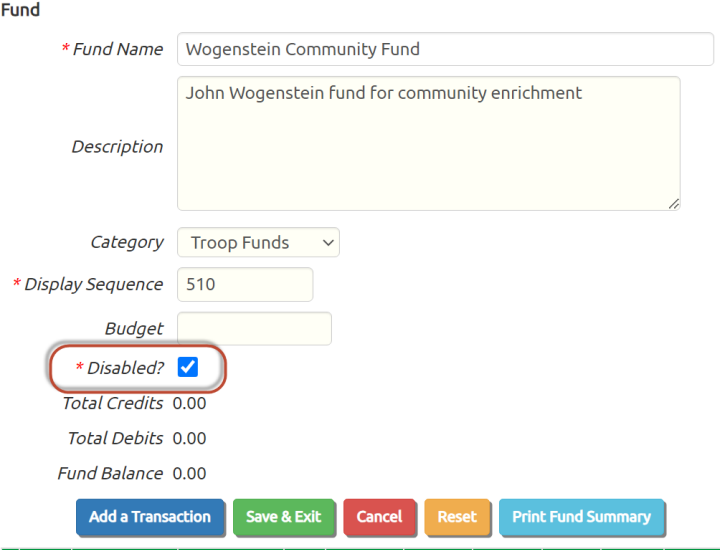Click the Total Debits amount
Screen dimensions: 720x550
[x=189, y=438]
